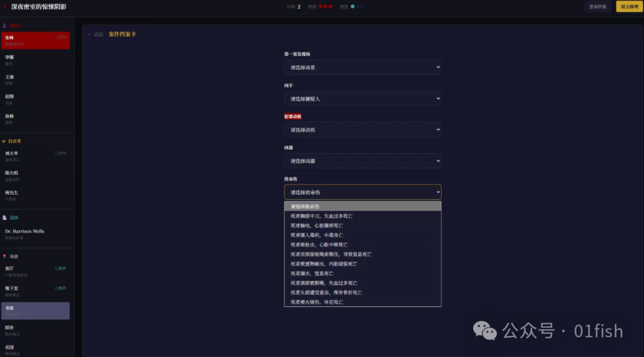Open the 书房 scene in sidebar
This screenshot has width=644, height=357.
35,311
